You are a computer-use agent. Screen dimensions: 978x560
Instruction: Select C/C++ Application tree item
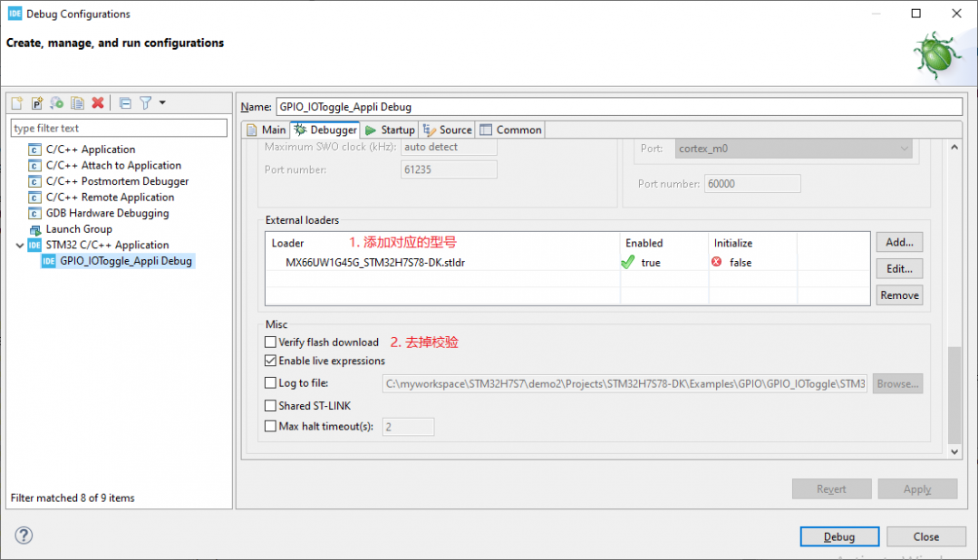coord(91,150)
